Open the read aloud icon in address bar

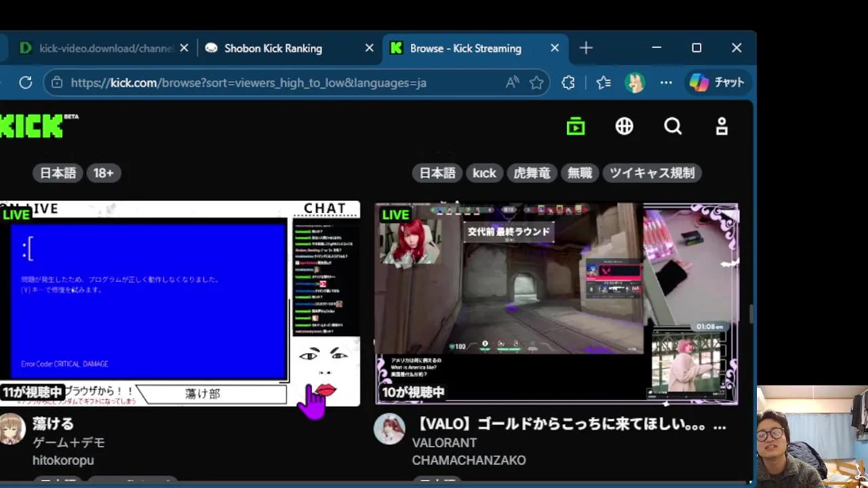tap(513, 83)
